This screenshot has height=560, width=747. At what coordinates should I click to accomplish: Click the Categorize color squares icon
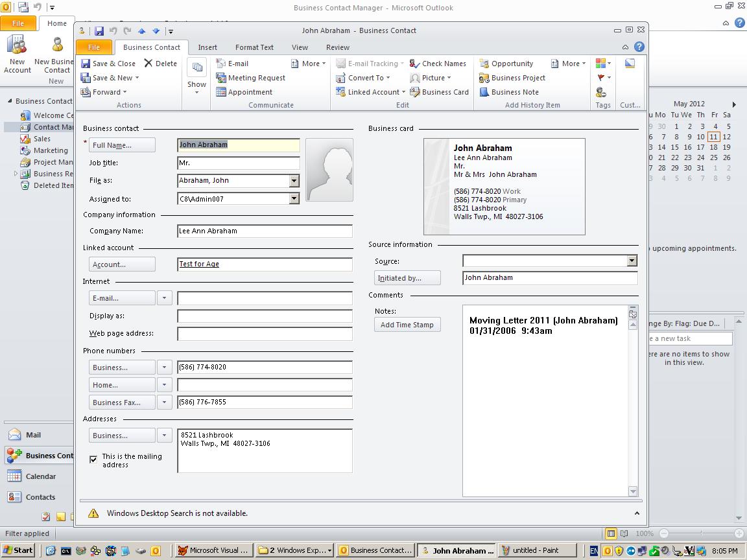pos(603,64)
